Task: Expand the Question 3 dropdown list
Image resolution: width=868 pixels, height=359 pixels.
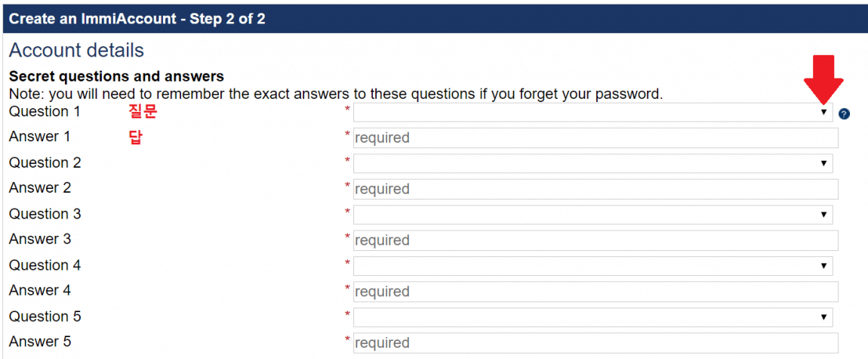Action: 593,215
